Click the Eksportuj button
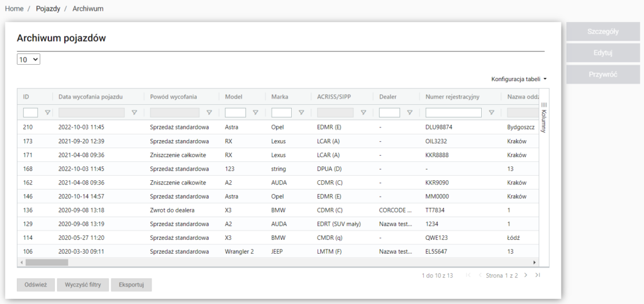644x304 pixels. (x=131, y=285)
